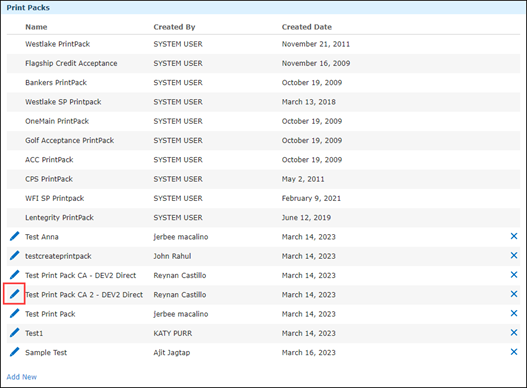Viewport: 527px width, 388px height.
Task: Click the Test1 name
Action: 34,333
